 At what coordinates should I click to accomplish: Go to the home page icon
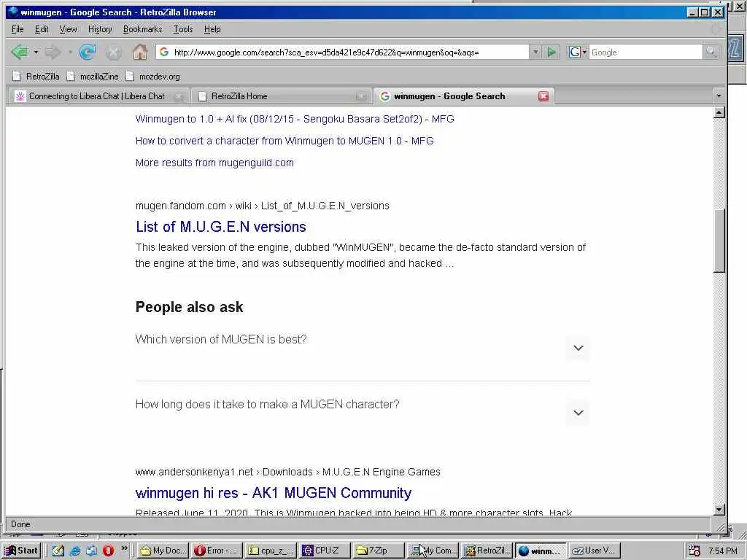click(x=139, y=52)
